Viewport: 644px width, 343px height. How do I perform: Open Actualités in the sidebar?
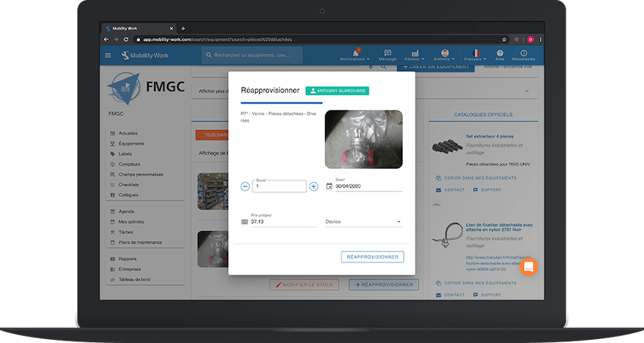(128, 133)
